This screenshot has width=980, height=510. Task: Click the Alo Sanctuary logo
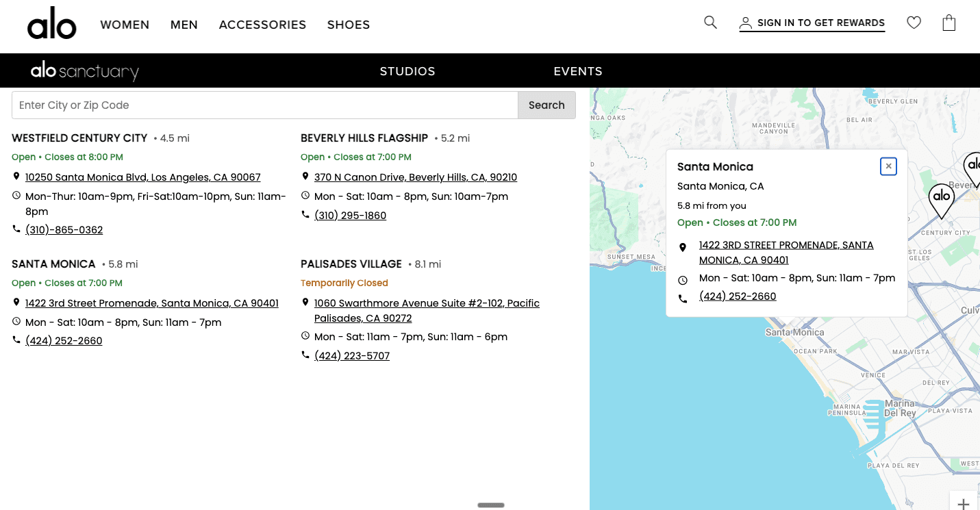(x=85, y=71)
